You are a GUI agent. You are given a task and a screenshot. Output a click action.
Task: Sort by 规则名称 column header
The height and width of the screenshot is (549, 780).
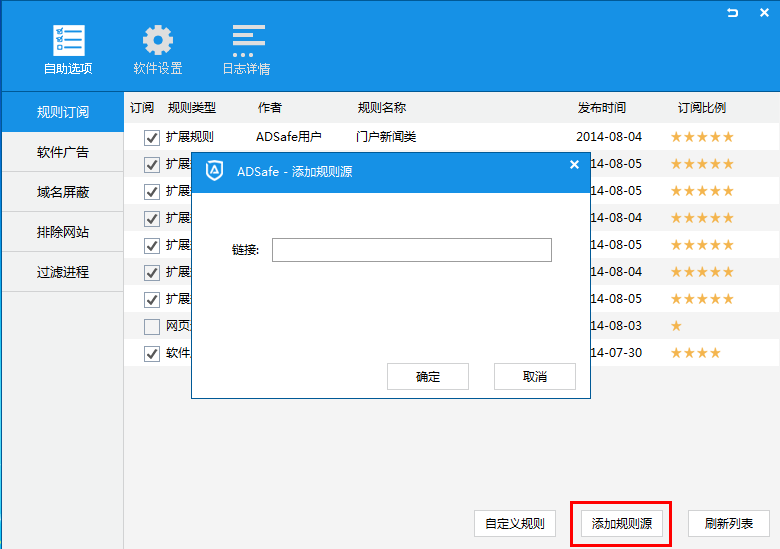[x=382, y=107]
